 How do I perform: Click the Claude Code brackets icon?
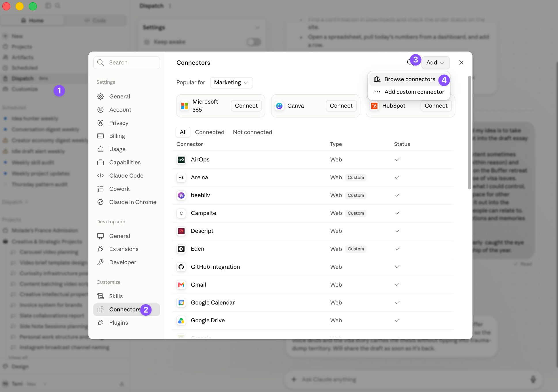[x=100, y=176]
